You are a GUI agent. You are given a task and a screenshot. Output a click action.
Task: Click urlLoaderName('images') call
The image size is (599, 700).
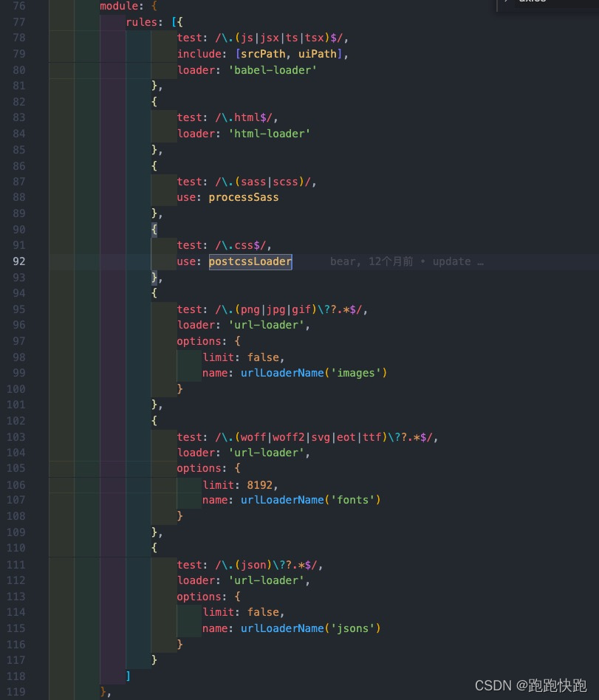pyautogui.click(x=314, y=373)
